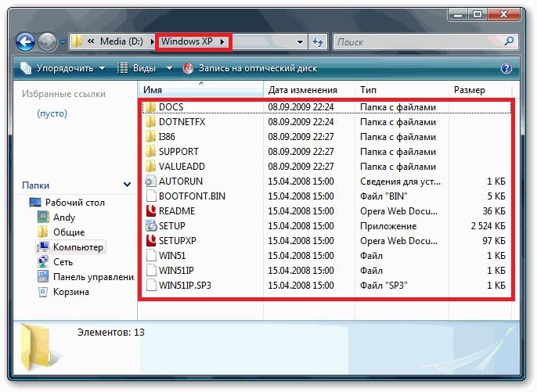Click the SETUP file name

172,226
